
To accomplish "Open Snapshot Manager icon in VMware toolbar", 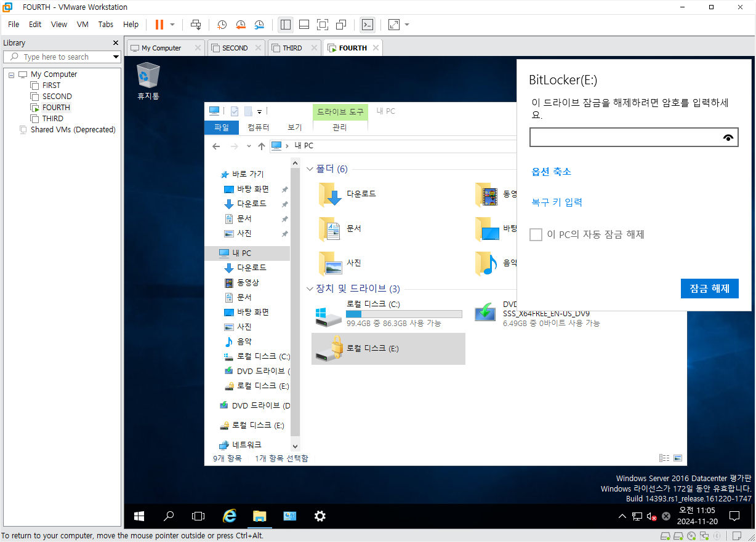I will click(x=260, y=25).
